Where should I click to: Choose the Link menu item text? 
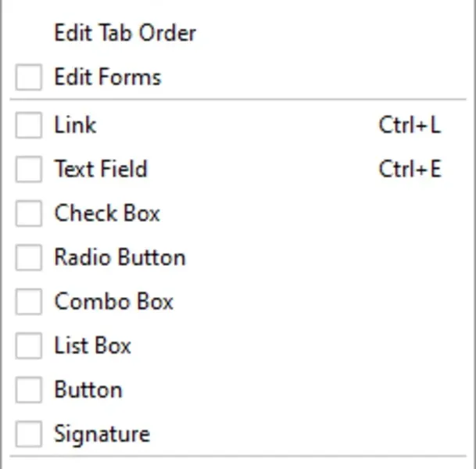coord(75,125)
